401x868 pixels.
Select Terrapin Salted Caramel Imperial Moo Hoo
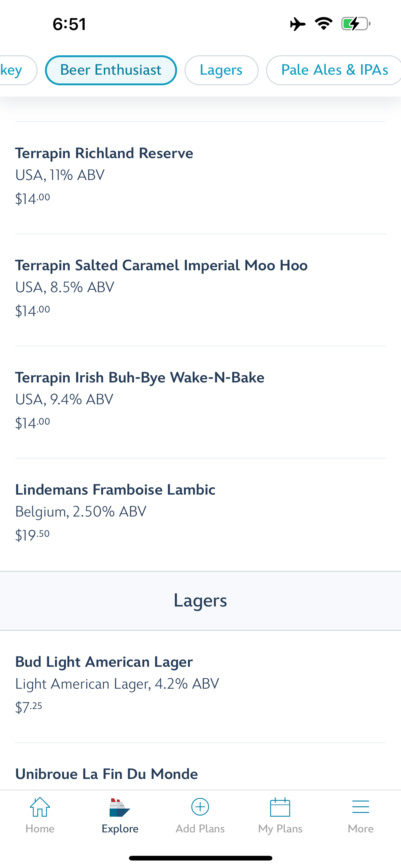(200, 290)
